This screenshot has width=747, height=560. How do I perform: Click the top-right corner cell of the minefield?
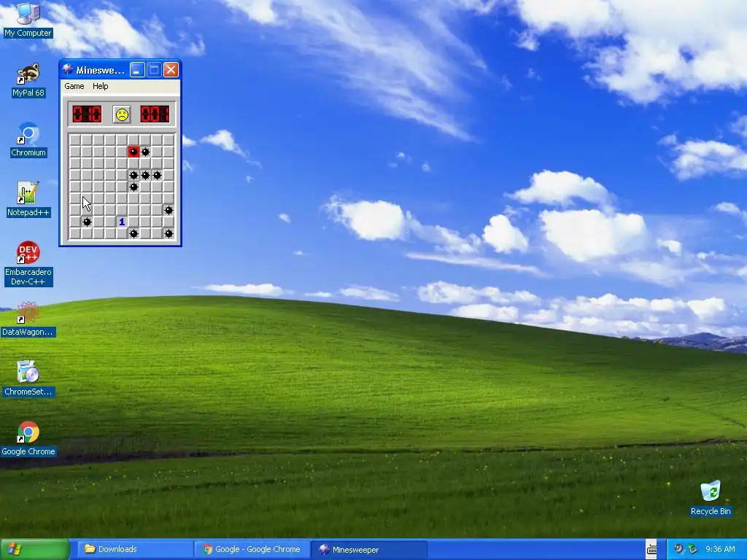click(x=169, y=140)
